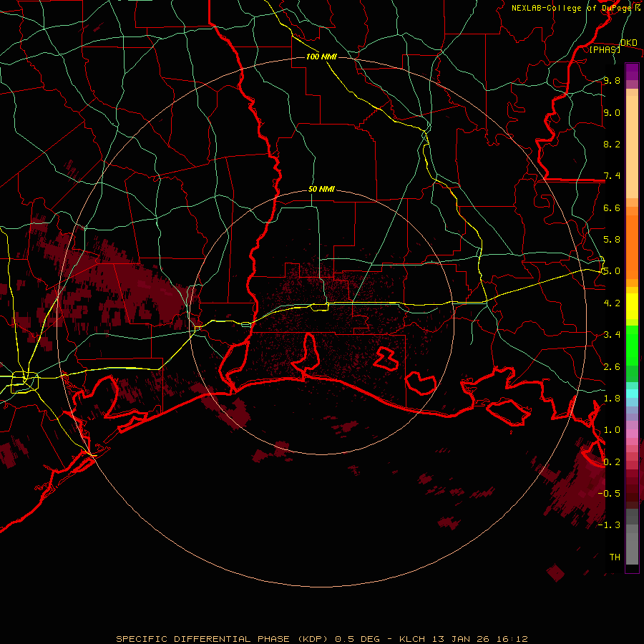Click the 100 NMI range ring label
The height and width of the screenshot is (644, 644).
[321, 57]
